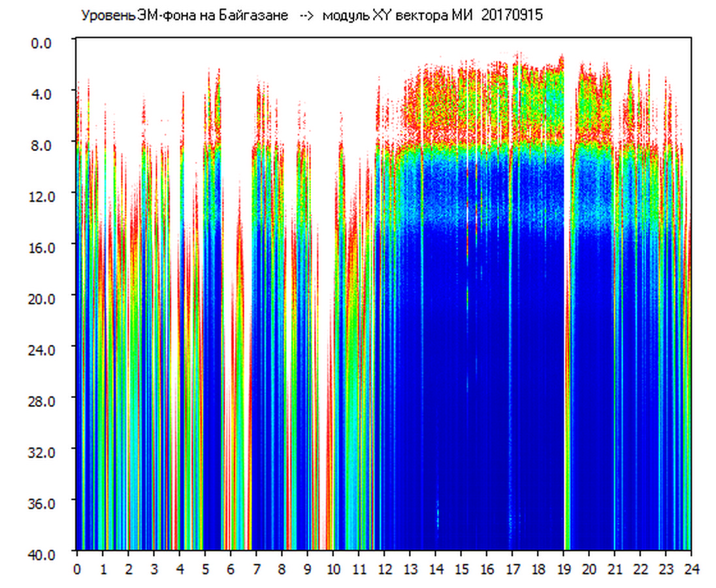This screenshot has height=588, width=716.
Task: Click hour 19 on the horizontal axis
Action: 563,568
